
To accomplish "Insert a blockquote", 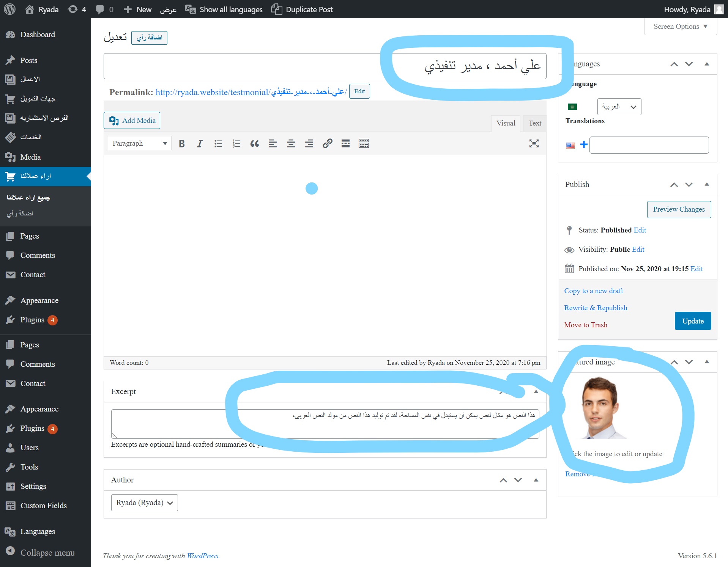I will point(254,143).
